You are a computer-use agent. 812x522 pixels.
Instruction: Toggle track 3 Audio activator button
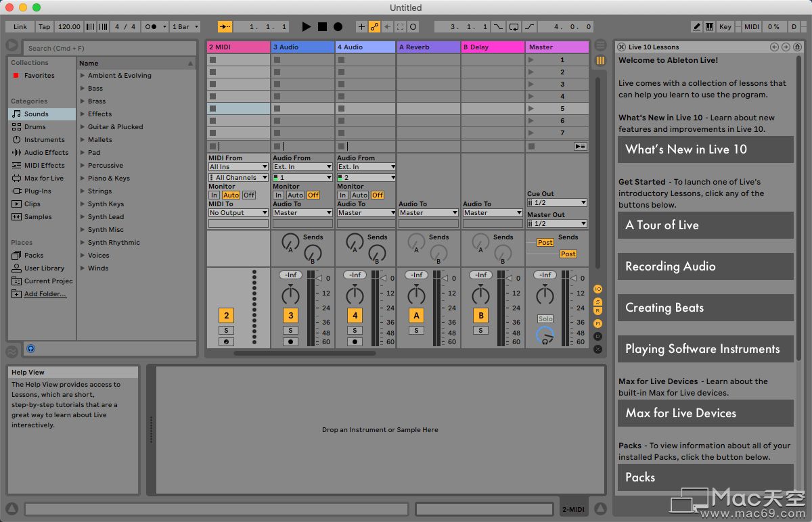click(x=291, y=315)
